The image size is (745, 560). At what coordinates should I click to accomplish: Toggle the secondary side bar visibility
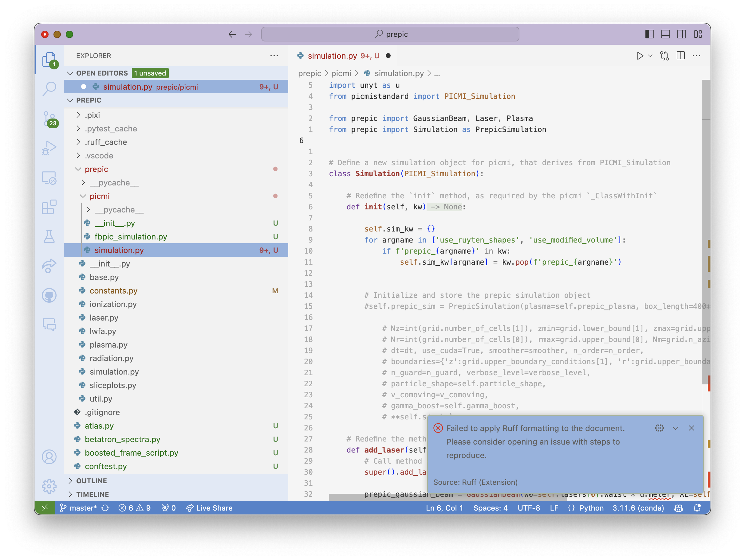tap(682, 34)
